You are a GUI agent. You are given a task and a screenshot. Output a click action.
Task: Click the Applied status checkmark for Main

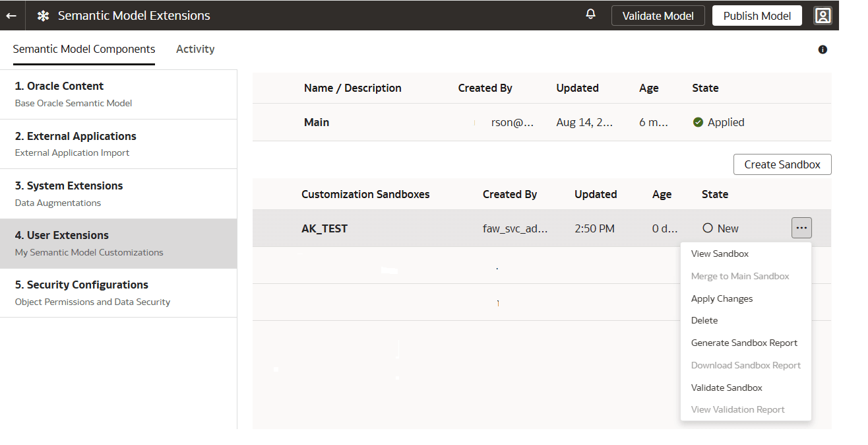[x=697, y=121]
